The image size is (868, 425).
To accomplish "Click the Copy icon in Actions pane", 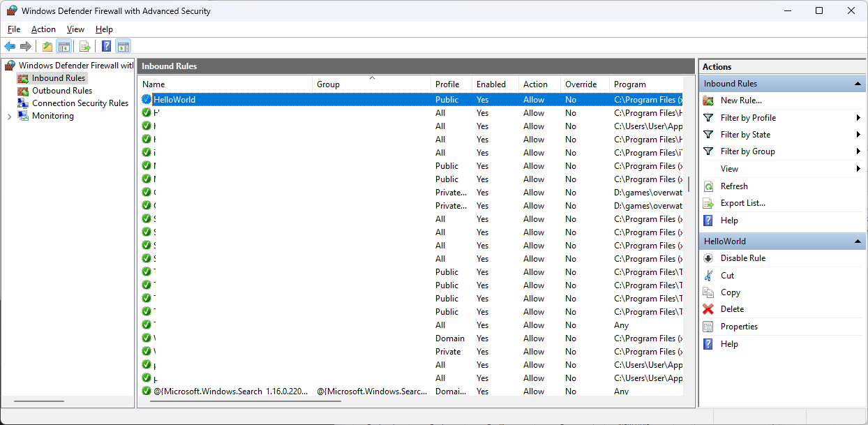I will [708, 292].
